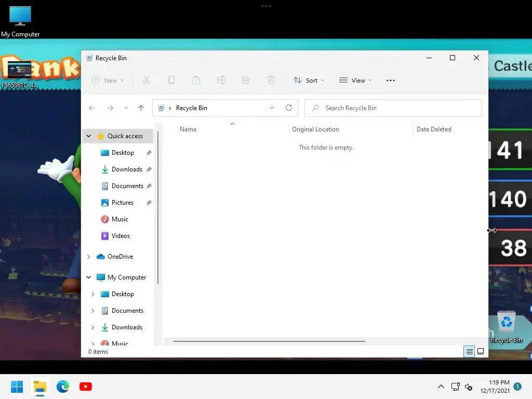Screen dimensions: 532x399
Task: Select Documents in Quick access
Action: click(127, 186)
